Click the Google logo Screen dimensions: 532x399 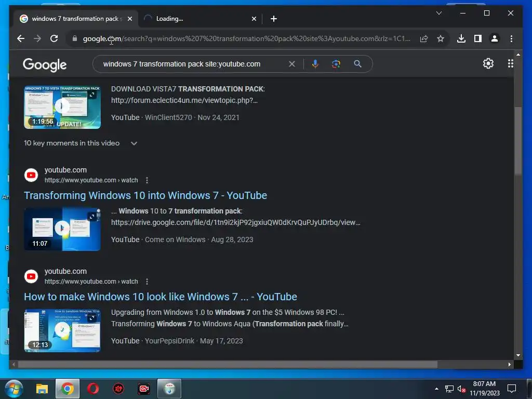tap(45, 64)
